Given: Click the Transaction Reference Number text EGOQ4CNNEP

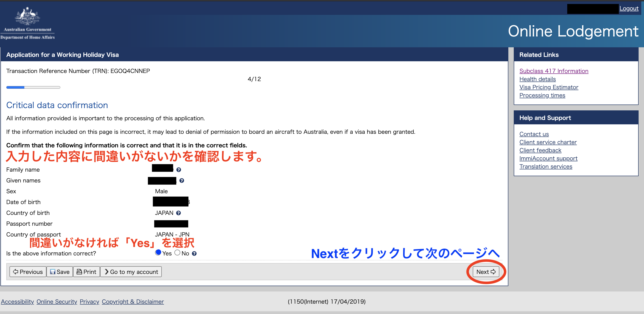Looking at the screenshot, I should tap(130, 71).
